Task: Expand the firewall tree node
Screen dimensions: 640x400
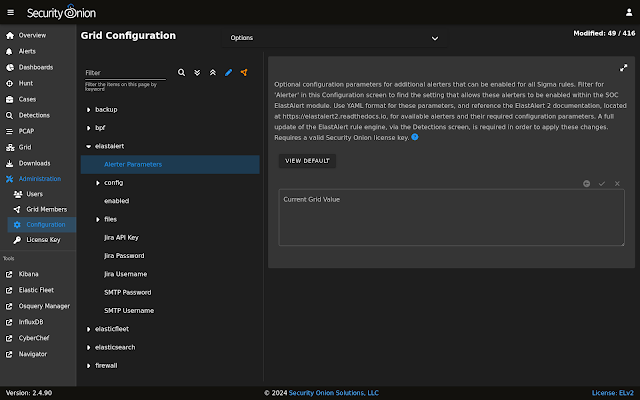Action: pyautogui.click(x=89, y=366)
